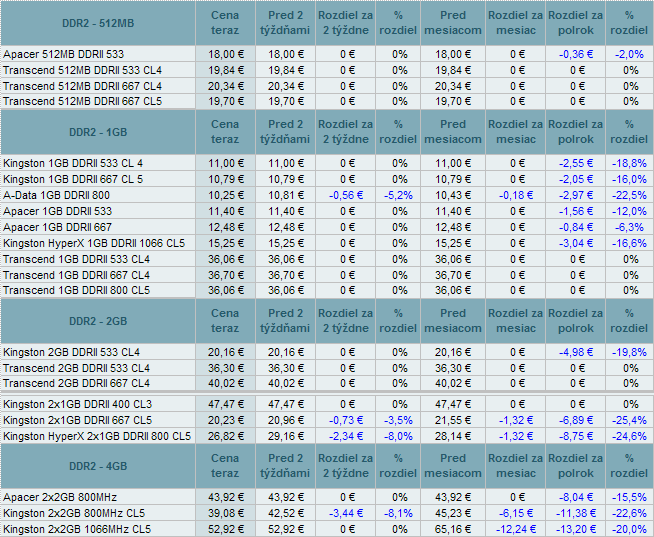Click 'Transcend 512MB DDRII 667 CL5' product name

pyautogui.click(x=82, y=101)
